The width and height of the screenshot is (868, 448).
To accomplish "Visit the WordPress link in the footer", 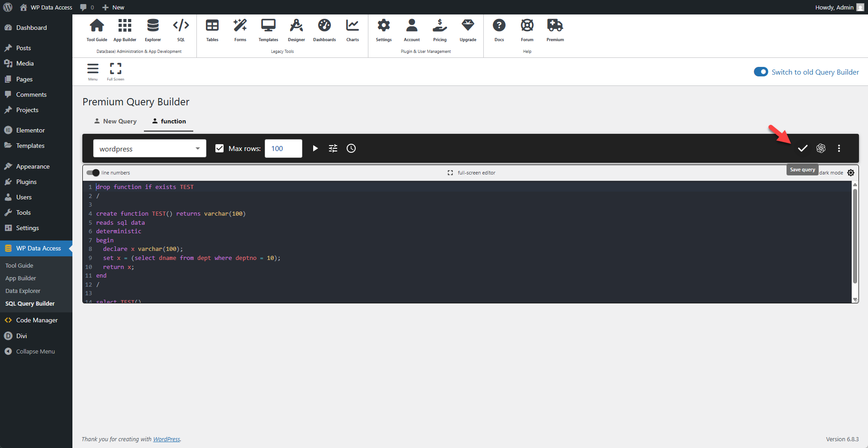I will [x=167, y=439].
